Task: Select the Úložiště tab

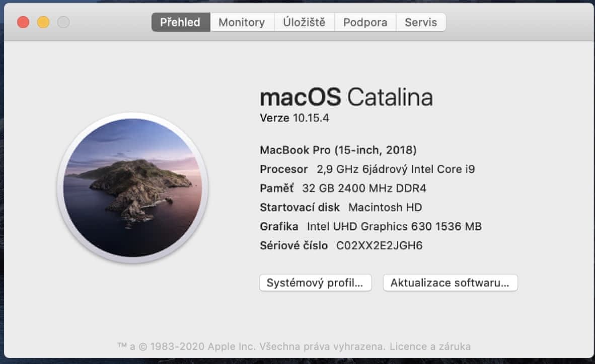Action: 304,22
